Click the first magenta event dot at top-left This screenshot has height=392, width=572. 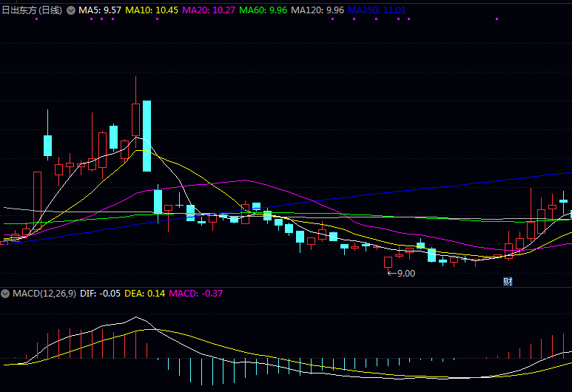click(36, 19)
